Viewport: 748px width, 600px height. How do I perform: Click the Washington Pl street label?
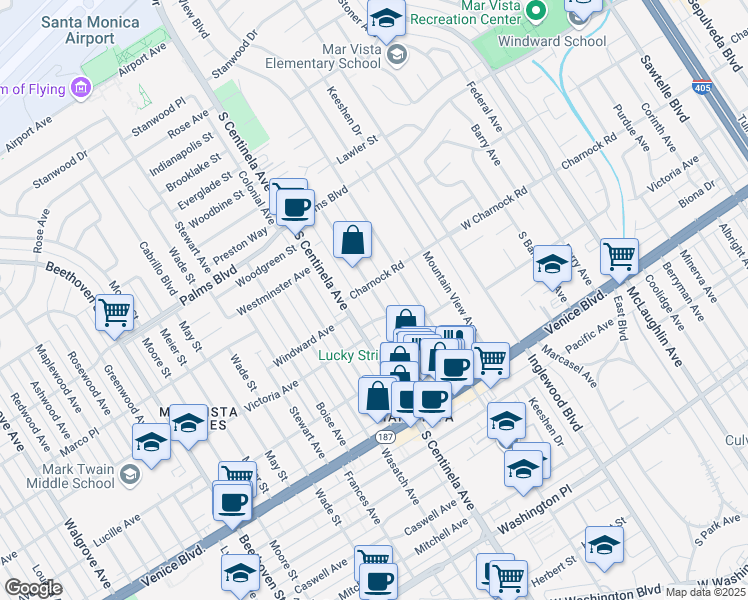534,510
